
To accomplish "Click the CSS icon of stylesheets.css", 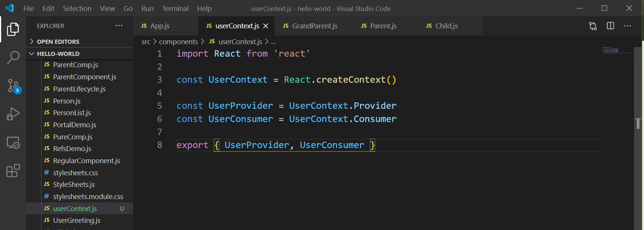I will pos(47,173).
